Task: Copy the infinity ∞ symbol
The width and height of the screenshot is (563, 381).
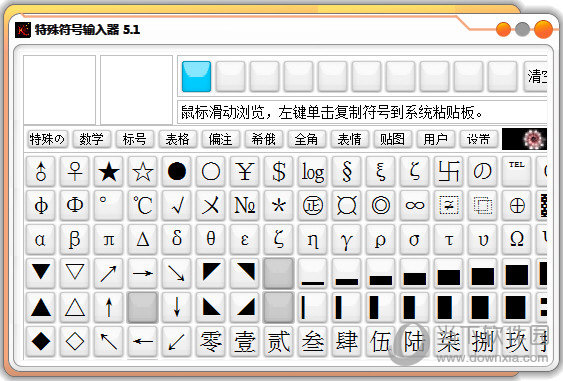Action: (414, 205)
